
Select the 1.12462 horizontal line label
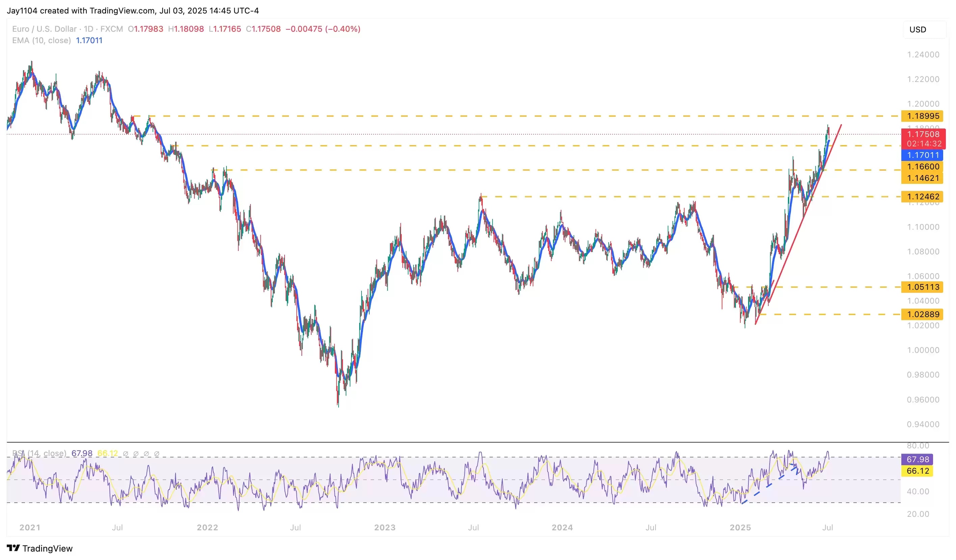(922, 196)
